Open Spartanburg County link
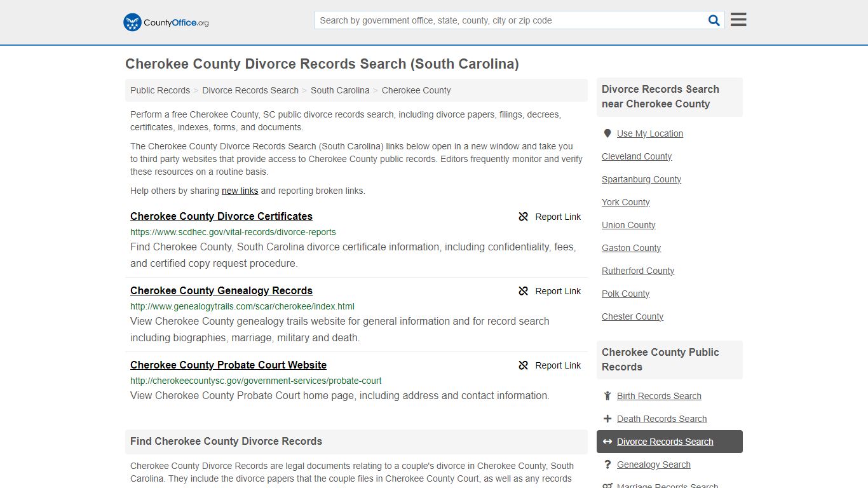Image resolution: width=868 pixels, height=488 pixels. 641,179
